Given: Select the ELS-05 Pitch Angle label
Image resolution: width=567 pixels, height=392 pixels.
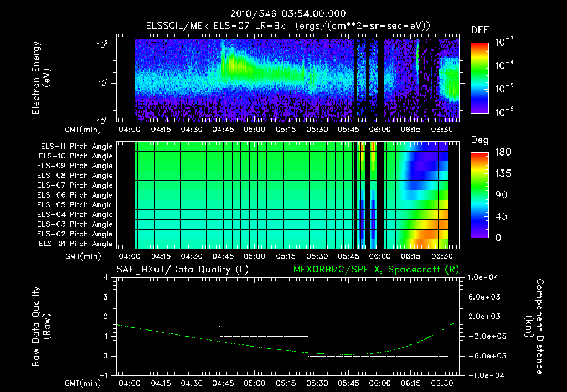Looking at the screenshot, I should pyautogui.click(x=75, y=205).
